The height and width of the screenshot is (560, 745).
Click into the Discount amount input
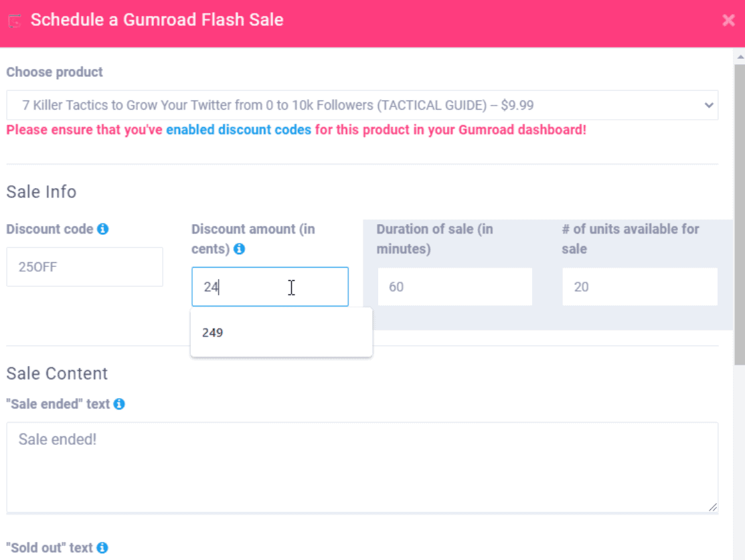click(x=269, y=287)
